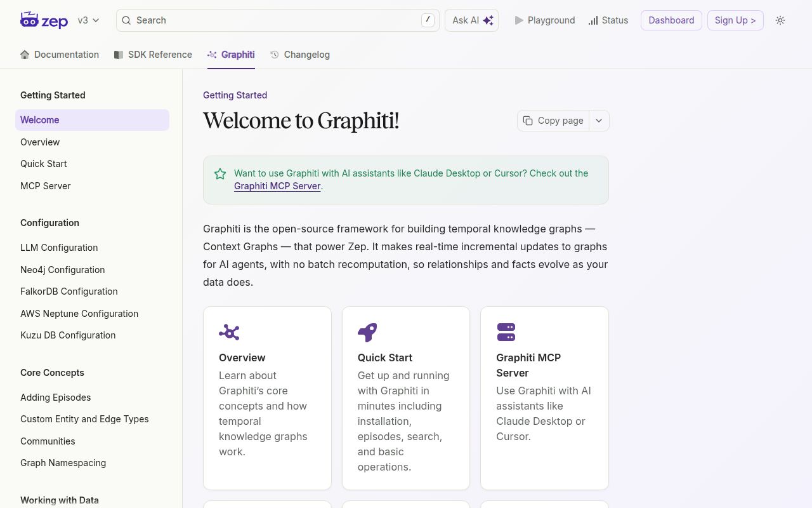Expand the Copy page dropdown arrow
This screenshot has height=508, width=812.
(x=599, y=121)
